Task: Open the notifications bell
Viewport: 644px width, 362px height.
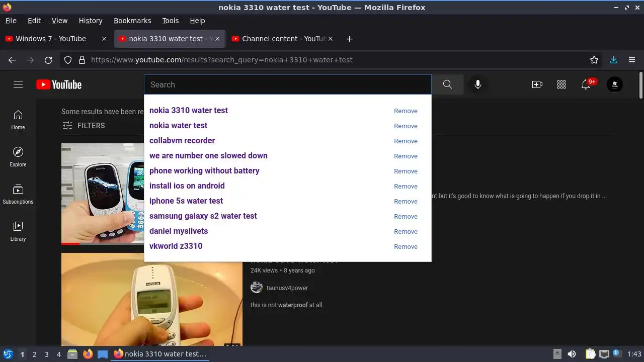Action: point(586,84)
